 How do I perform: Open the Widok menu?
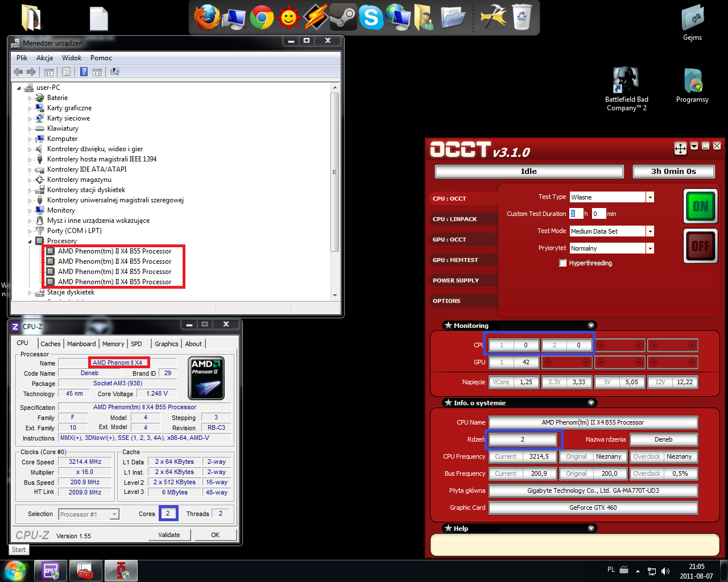pyautogui.click(x=72, y=58)
